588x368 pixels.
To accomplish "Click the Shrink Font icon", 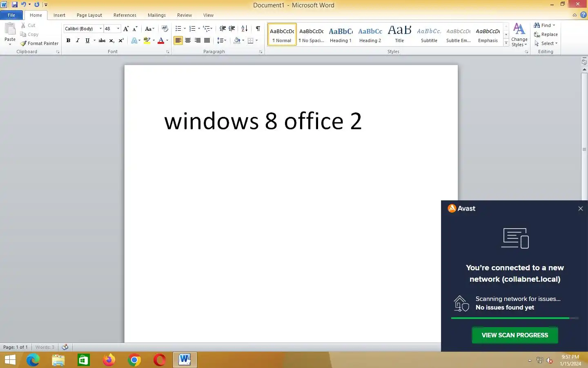I will (135, 29).
